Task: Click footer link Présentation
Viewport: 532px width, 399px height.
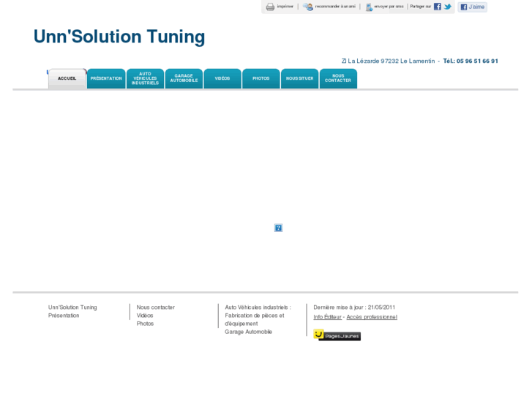Action: pos(64,316)
